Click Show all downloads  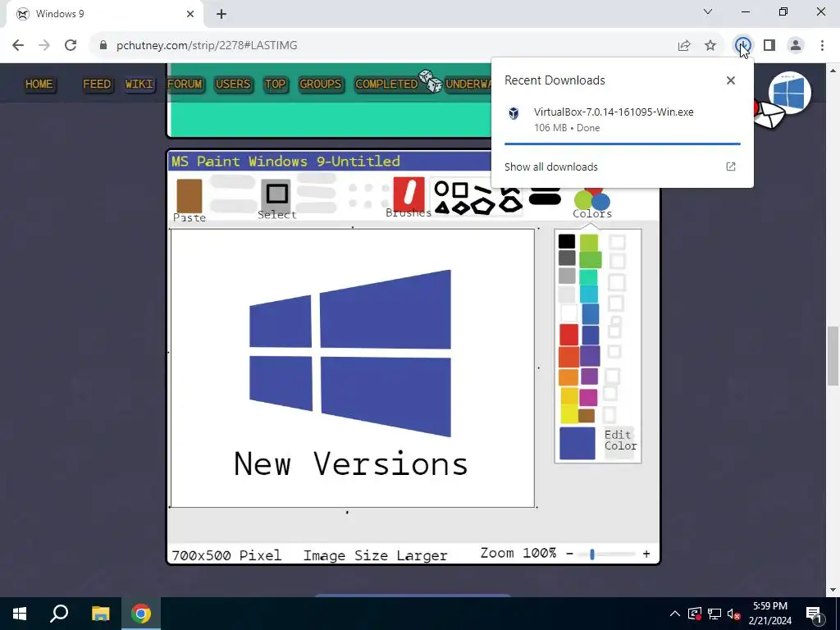click(551, 167)
